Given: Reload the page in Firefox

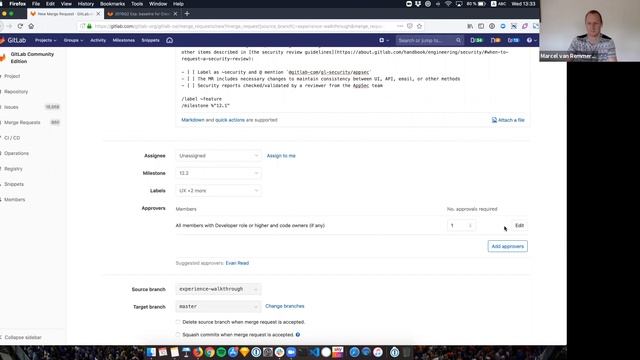Looking at the screenshot, I should pos(20,26).
